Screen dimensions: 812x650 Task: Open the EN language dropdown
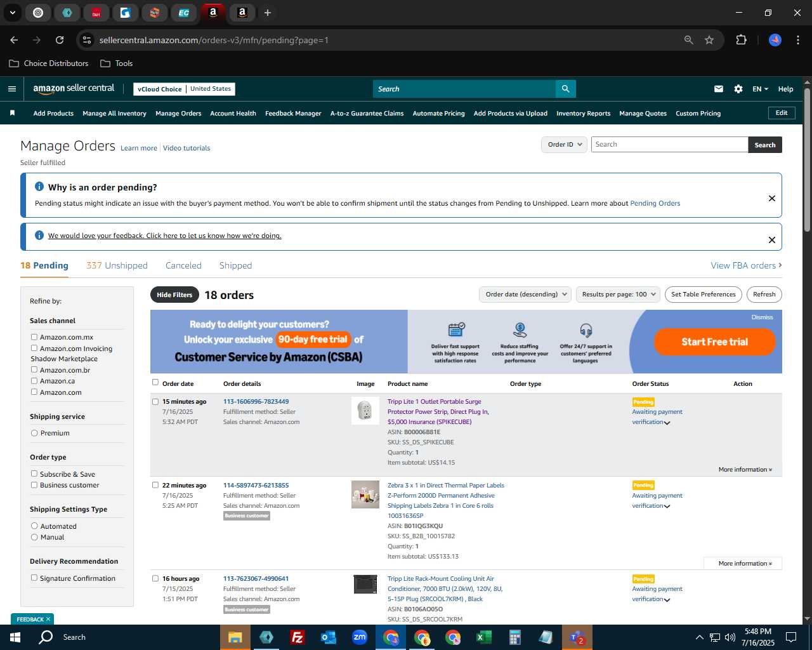click(760, 89)
